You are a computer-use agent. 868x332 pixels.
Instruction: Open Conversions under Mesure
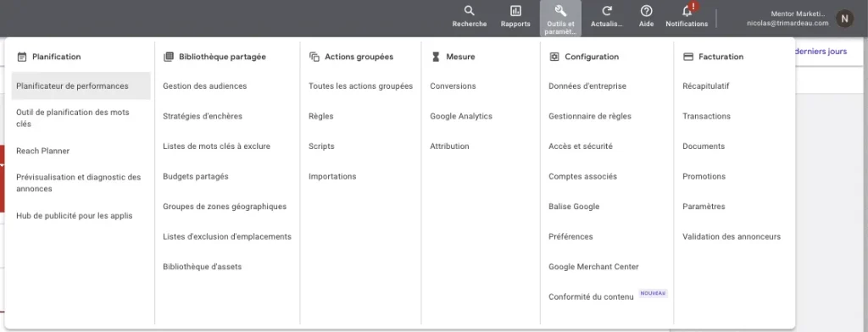coord(453,86)
